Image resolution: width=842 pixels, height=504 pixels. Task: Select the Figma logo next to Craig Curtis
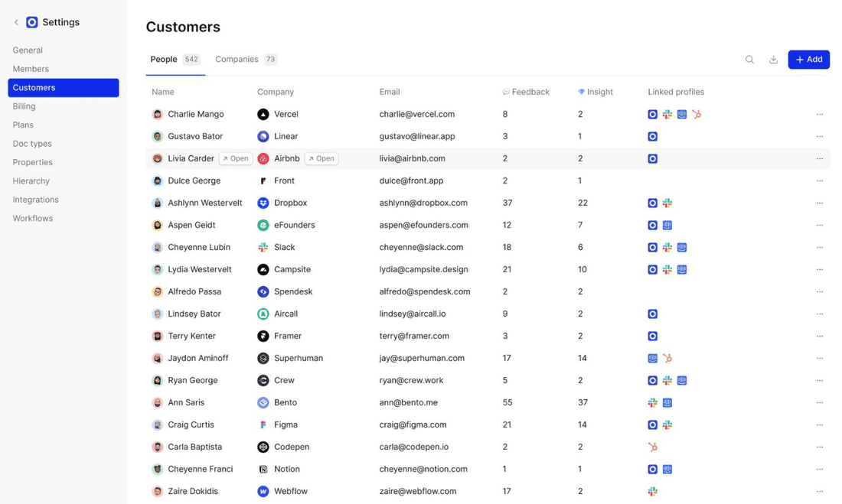click(x=264, y=424)
